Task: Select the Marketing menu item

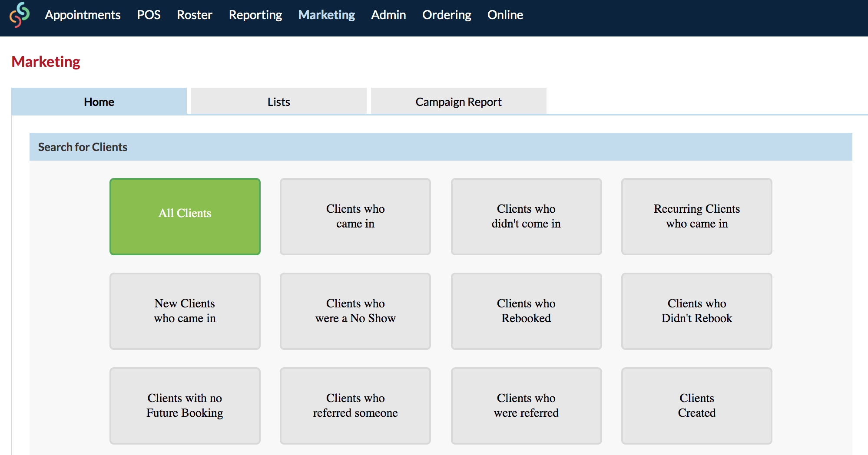Action: pyautogui.click(x=327, y=15)
